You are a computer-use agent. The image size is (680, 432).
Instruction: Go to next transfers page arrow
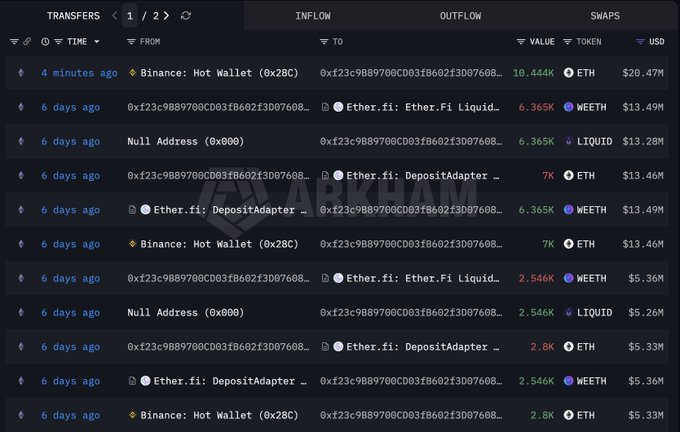pyautogui.click(x=167, y=16)
